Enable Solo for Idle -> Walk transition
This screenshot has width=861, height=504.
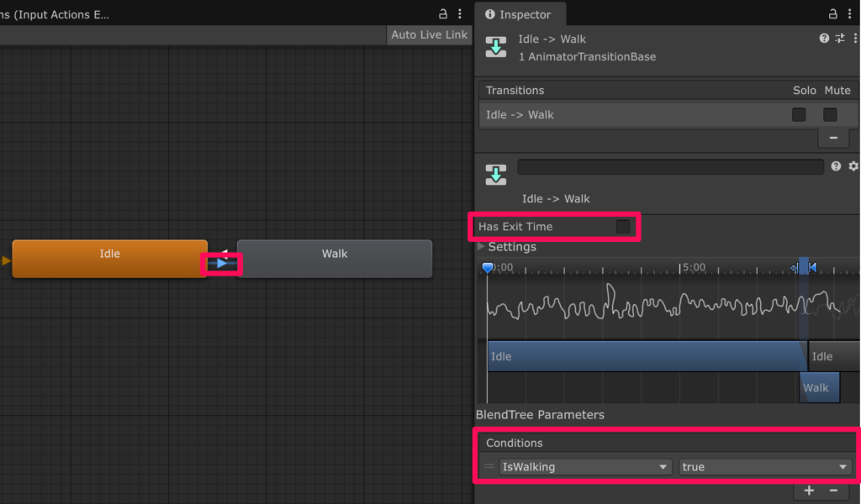(799, 114)
